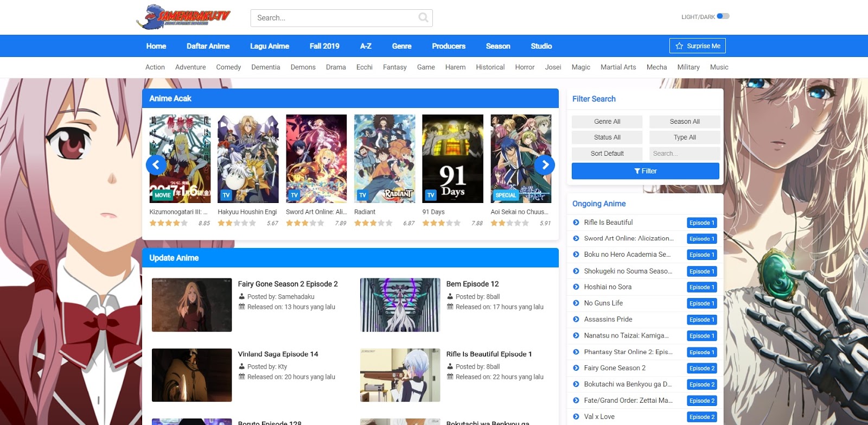The width and height of the screenshot is (868, 425).
Task: Open the Hakyuu Houshin Engi poster
Action: pyautogui.click(x=248, y=158)
